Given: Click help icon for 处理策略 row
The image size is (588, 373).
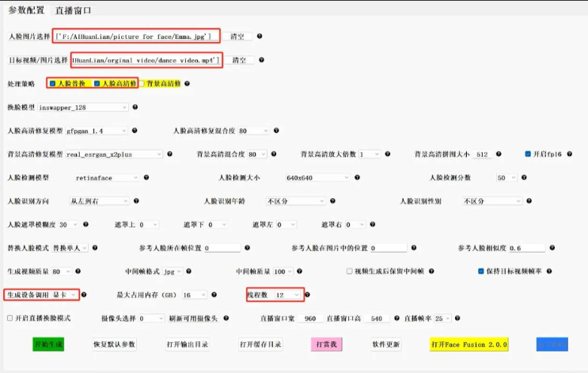Looking at the screenshot, I should coord(187,83).
